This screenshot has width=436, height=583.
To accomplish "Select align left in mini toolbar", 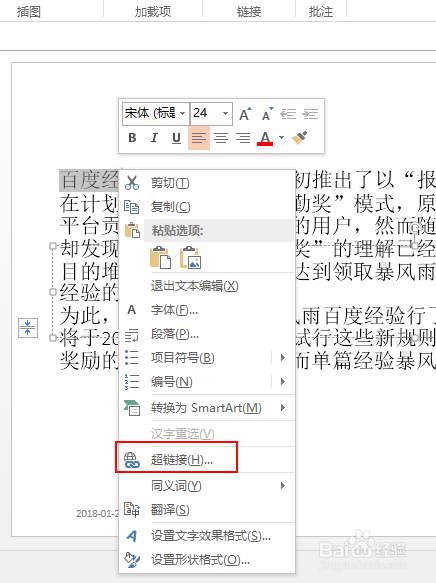I will point(199,138).
